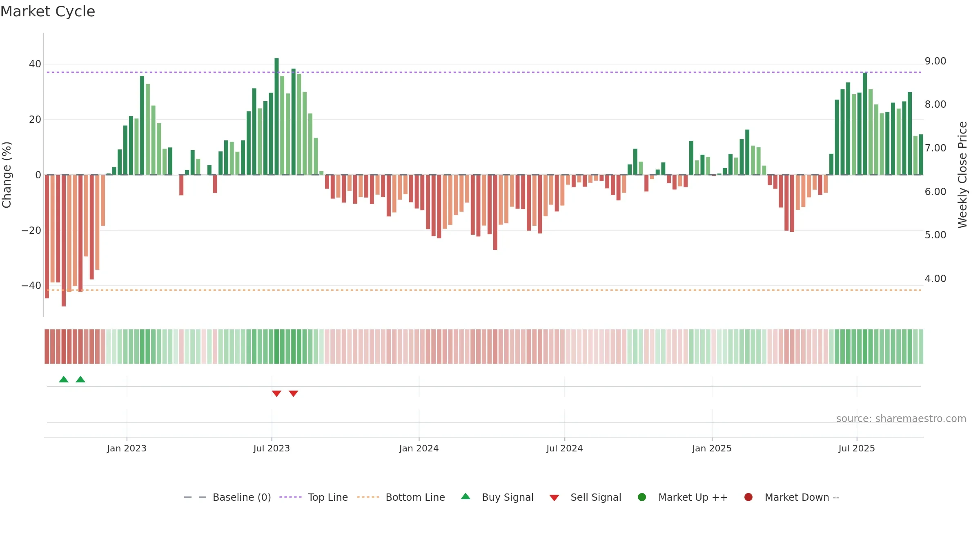Image resolution: width=980 pixels, height=551 pixels.
Task: Click the −20 tick on Change axis
Action: (x=31, y=230)
